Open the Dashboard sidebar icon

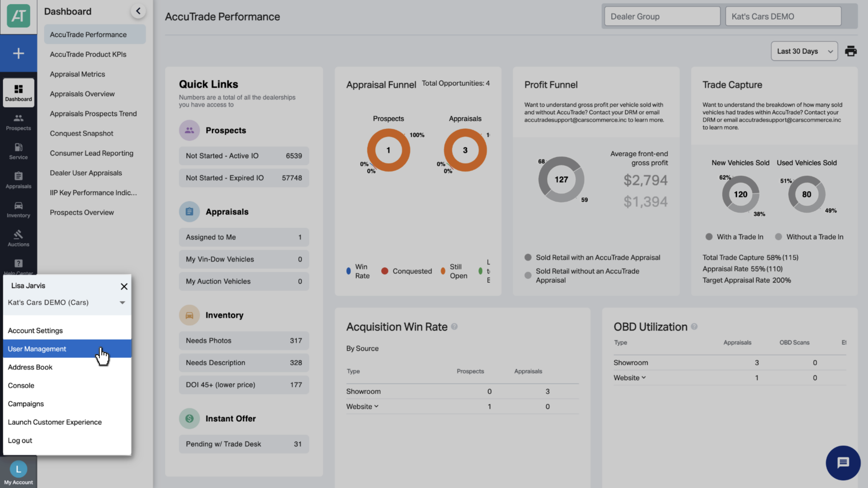coord(19,93)
